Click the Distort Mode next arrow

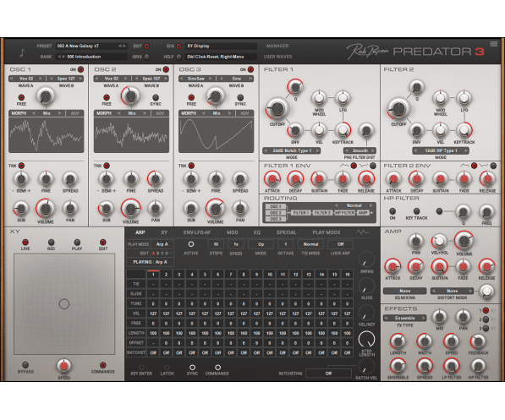(471, 291)
